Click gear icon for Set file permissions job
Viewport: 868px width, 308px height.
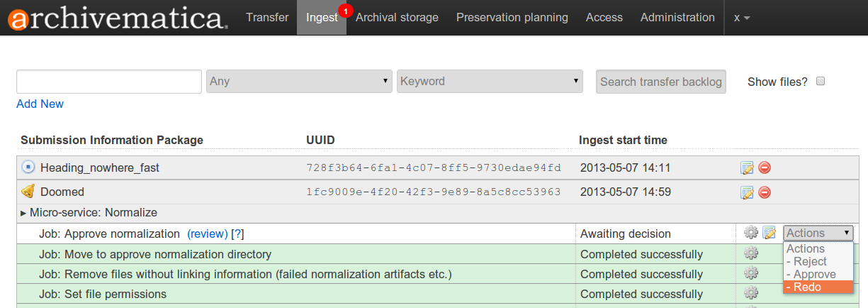pos(751,293)
